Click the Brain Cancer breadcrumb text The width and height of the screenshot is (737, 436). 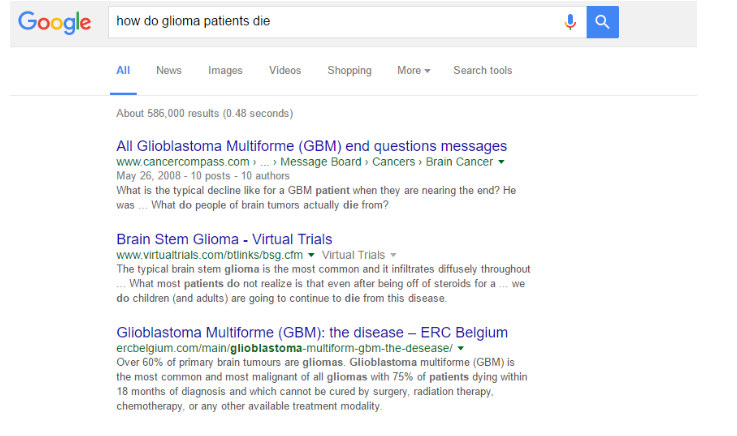pos(459,161)
